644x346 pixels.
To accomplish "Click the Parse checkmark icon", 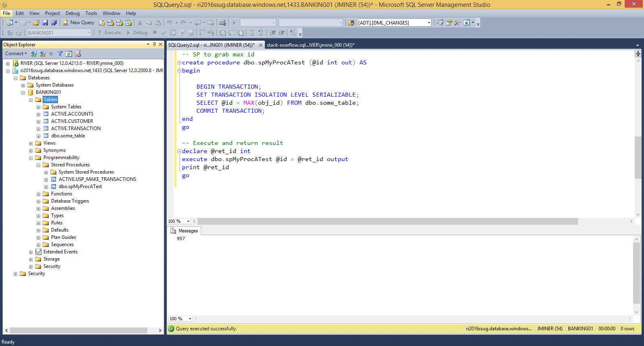I will (164, 33).
